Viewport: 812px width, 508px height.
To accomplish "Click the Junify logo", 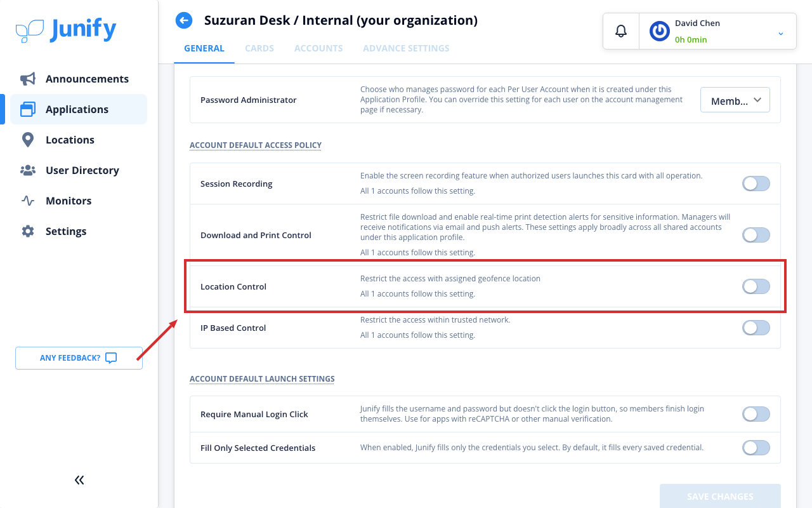I will point(66,30).
